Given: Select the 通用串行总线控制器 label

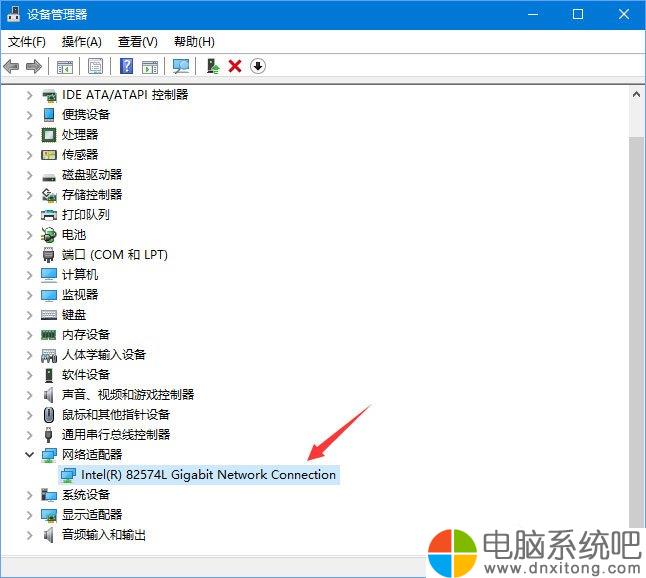Looking at the screenshot, I should (x=116, y=434).
